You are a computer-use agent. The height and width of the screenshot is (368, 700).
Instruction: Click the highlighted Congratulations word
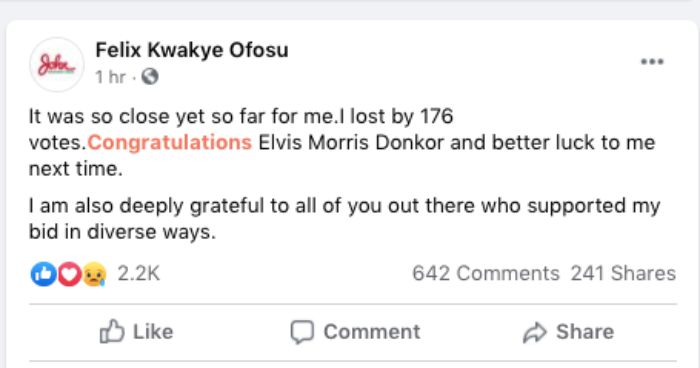(170, 143)
